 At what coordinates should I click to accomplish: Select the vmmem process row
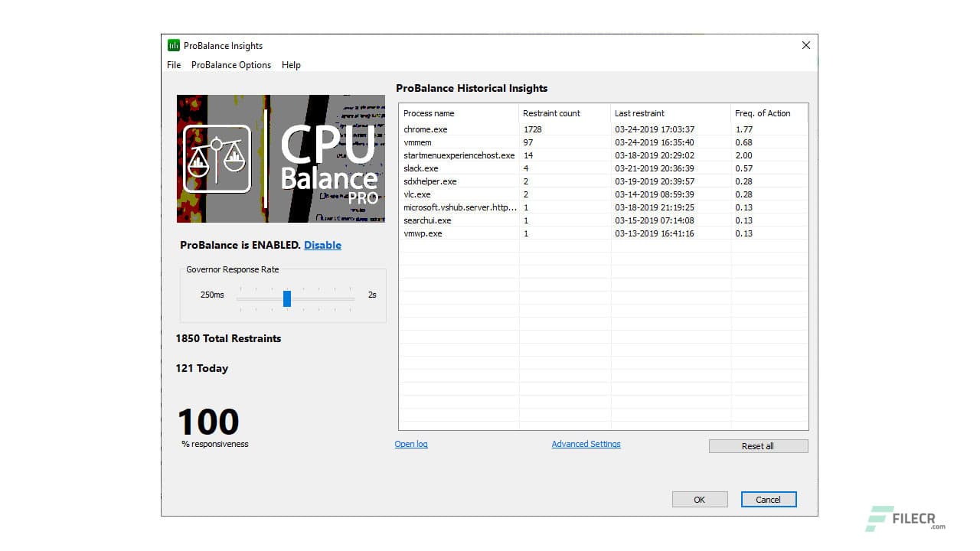tap(459, 142)
